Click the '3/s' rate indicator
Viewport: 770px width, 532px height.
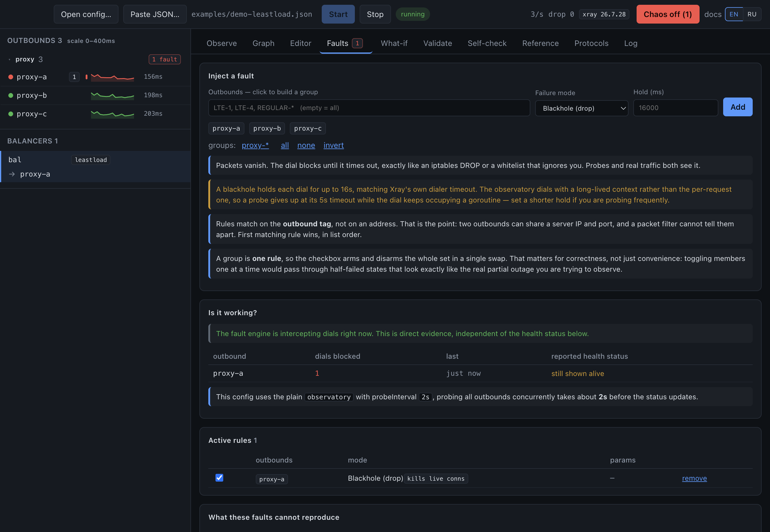537,14
